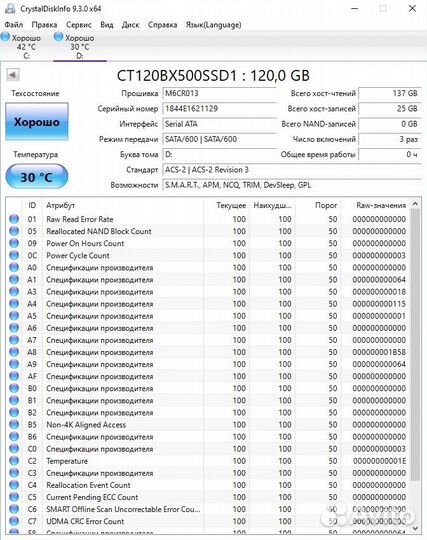Screen dimensions: 427x540
Task: Click the previous disk arrow icon
Action: point(13,74)
